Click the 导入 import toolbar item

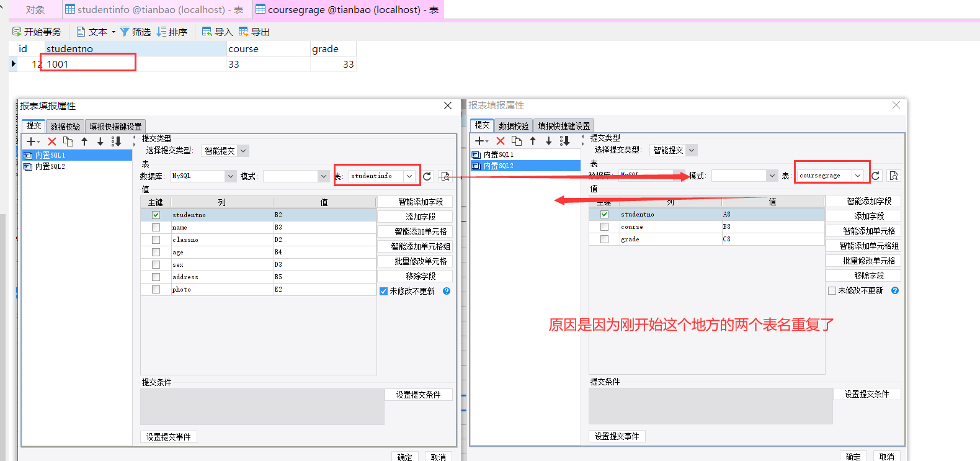[217, 32]
